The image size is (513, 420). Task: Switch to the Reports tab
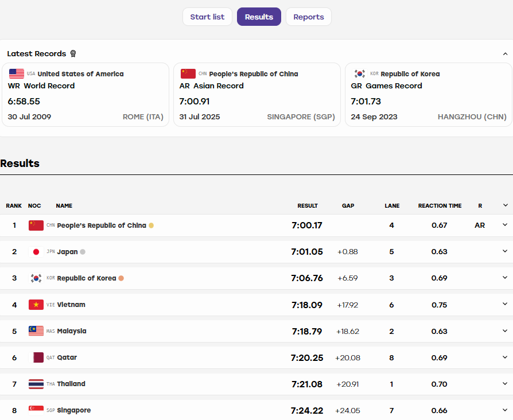pyautogui.click(x=309, y=17)
